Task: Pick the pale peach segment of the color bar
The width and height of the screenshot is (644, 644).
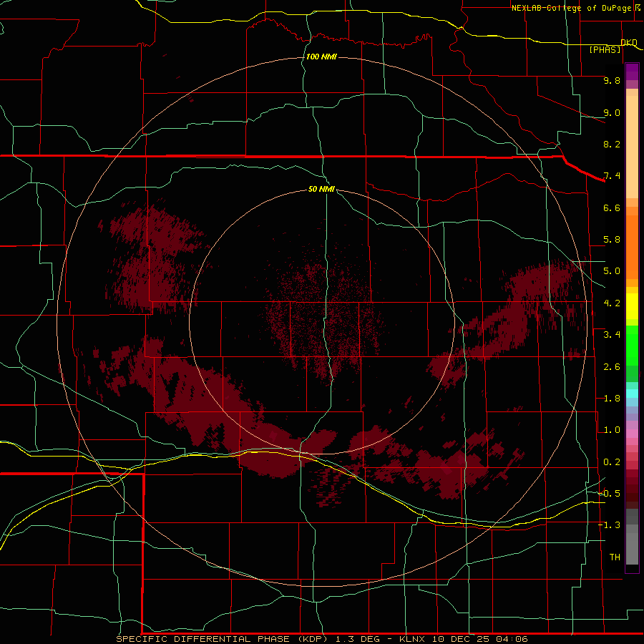Action: 632,147
